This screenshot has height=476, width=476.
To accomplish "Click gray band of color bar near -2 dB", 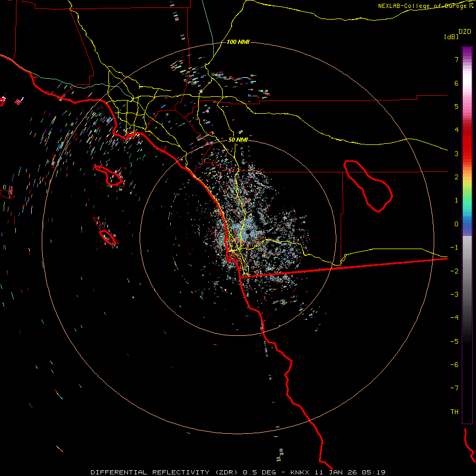I will pyautogui.click(x=467, y=271).
